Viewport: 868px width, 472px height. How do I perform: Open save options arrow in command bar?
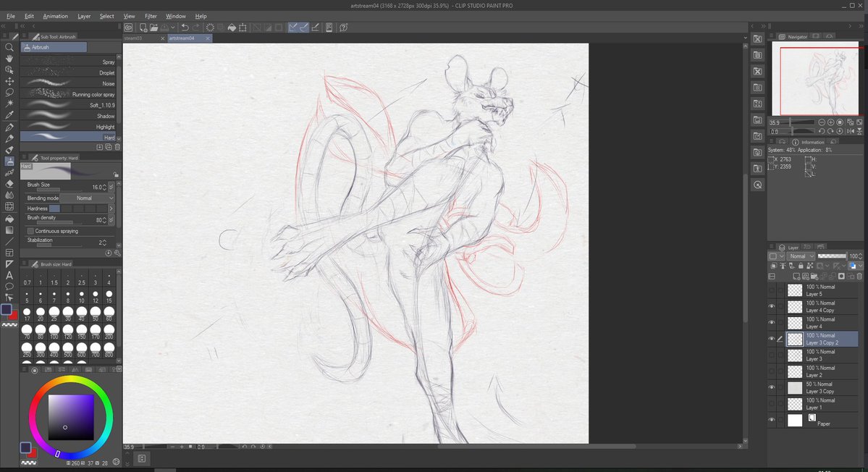173,27
